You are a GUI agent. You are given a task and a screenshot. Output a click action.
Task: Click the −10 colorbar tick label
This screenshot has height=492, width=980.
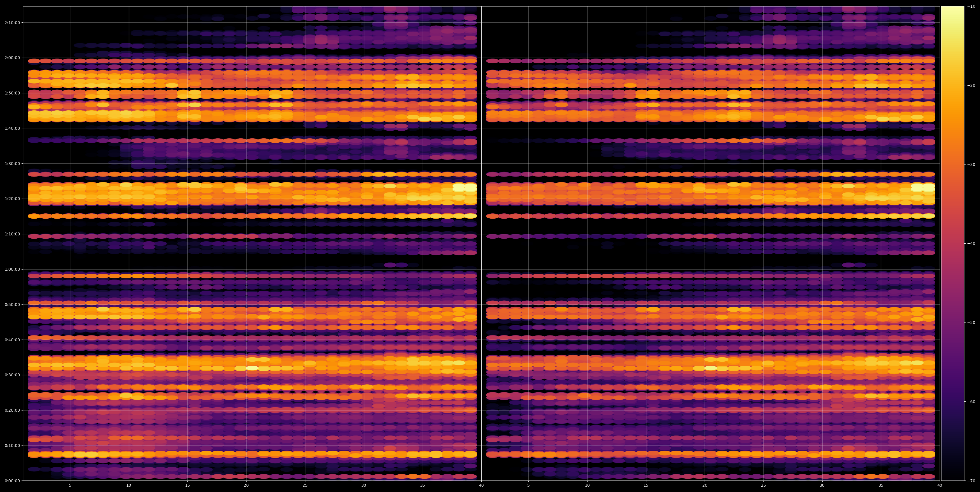click(x=971, y=6)
